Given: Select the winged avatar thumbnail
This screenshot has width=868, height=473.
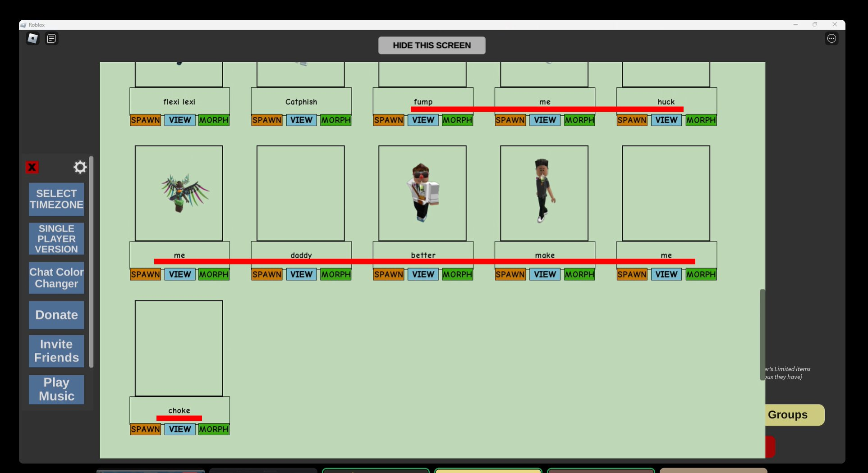Looking at the screenshot, I should pos(179,193).
